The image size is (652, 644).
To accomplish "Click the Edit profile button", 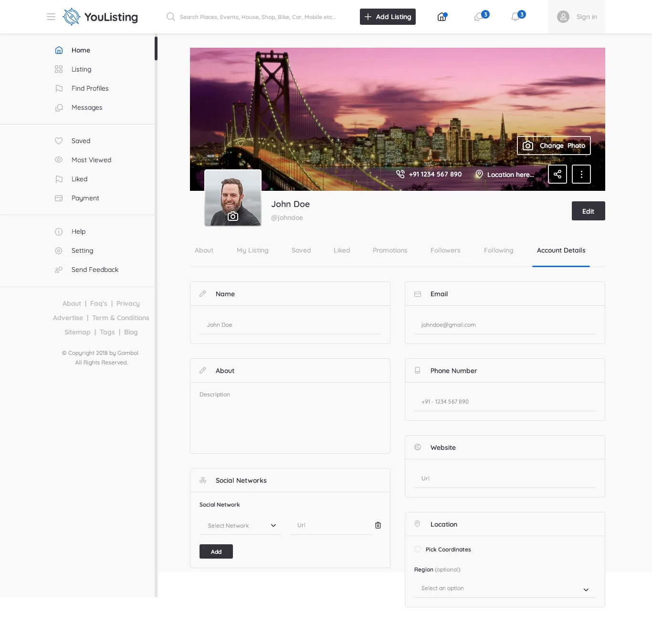I will [x=588, y=211].
